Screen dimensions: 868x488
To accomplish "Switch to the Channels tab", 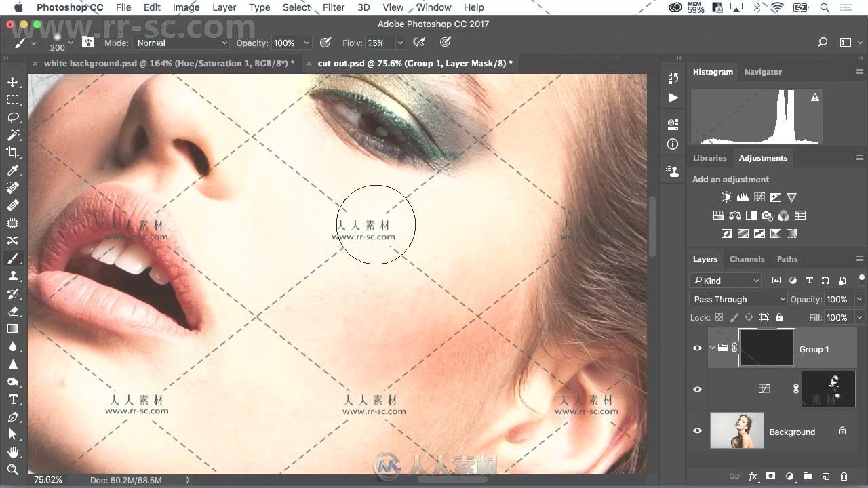I will [747, 259].
